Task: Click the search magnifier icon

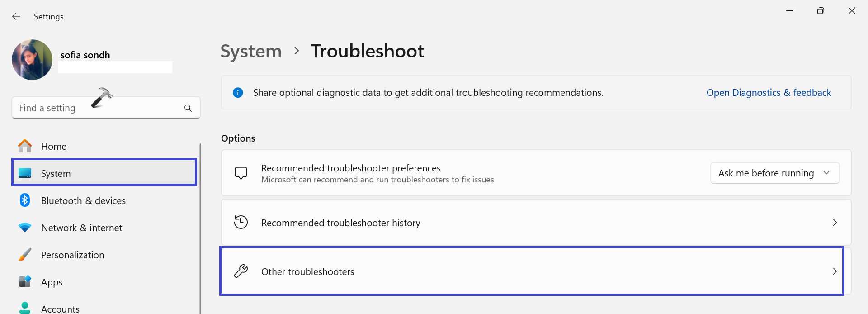Action: pyautogui.click(x=188, y=108)
